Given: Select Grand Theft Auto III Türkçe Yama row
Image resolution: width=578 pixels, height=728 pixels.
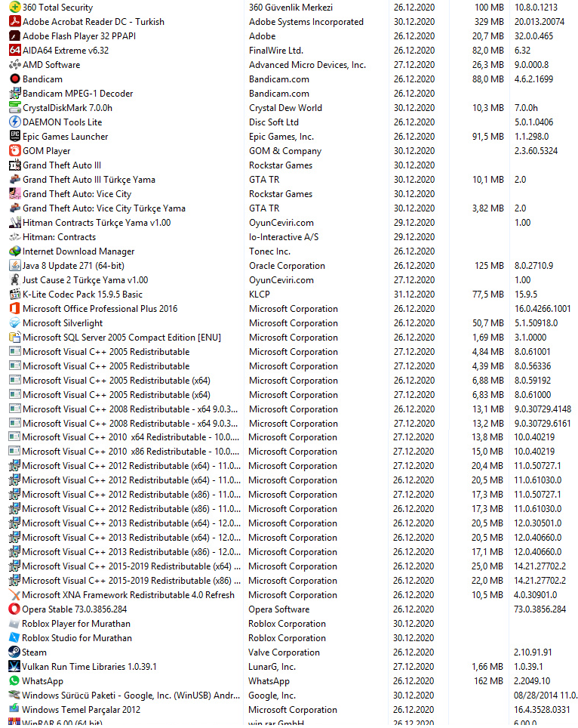Looking at the screenshot, I should pos(89,180).
